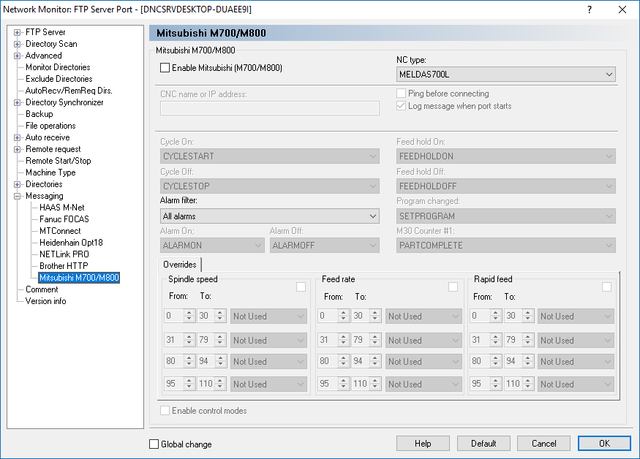640x459 pixels.
Task: Click the Default button
Action: (x=484, y=443)
